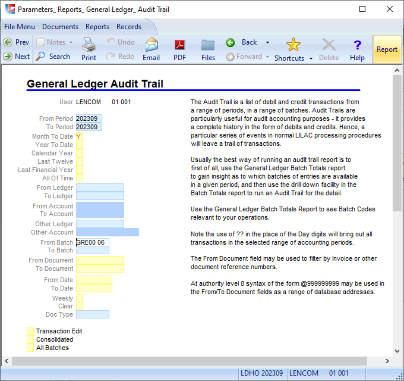
Task: Click the Other Ledger field
Action: click(x=100, y=224)
